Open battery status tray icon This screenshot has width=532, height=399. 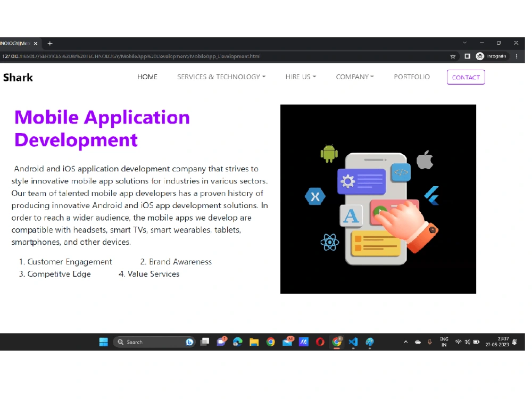point(476,342)
